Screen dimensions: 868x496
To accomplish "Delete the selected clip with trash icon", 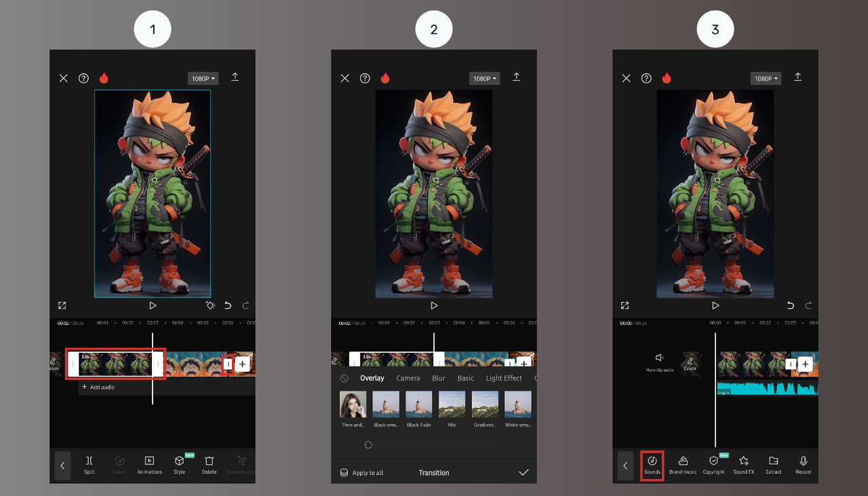I will (208, 465).
